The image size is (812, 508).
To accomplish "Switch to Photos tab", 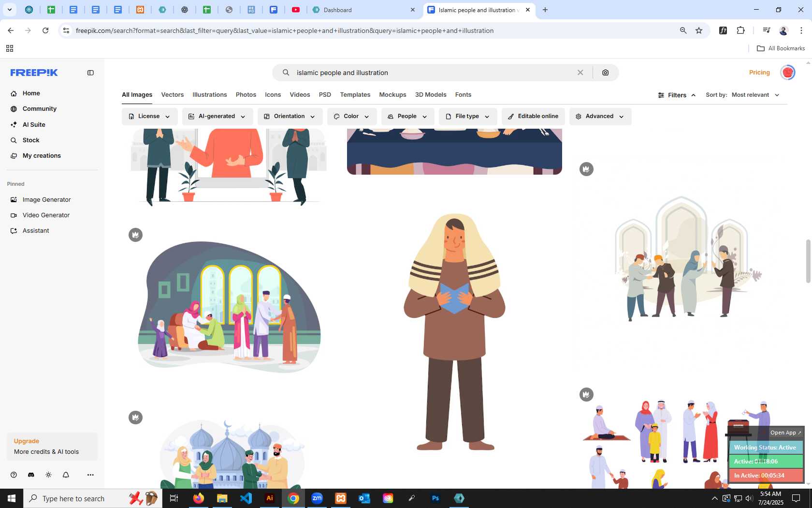I will click(x=246, y=95).
